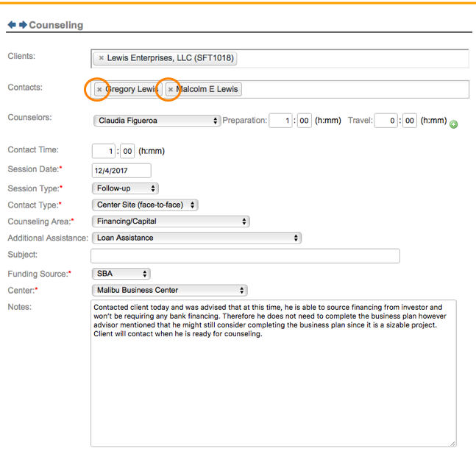Remove Lewis Enterprises, LLC client tag
This screenshot has height=457, width=476.
(102, 58)
